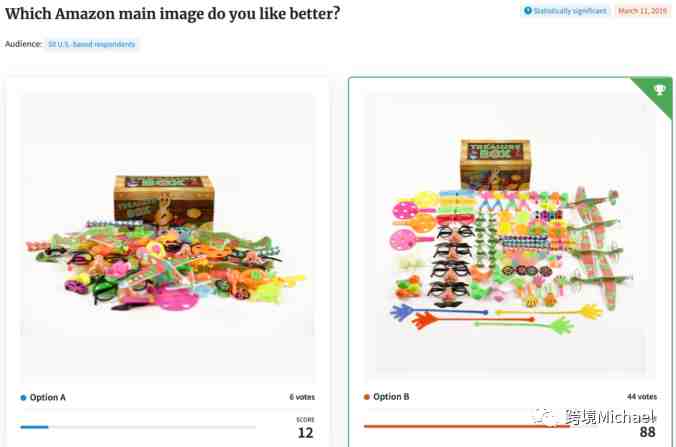This screenshot has width=676, height=447.
Task: Click the blue Option A score bar
Action: (x=34, y=427)
